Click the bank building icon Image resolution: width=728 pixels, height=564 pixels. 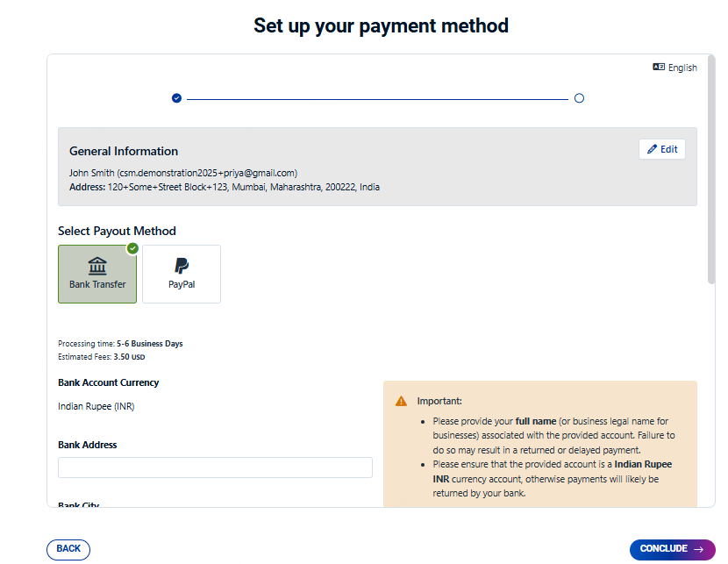click(x=97, y=266)
